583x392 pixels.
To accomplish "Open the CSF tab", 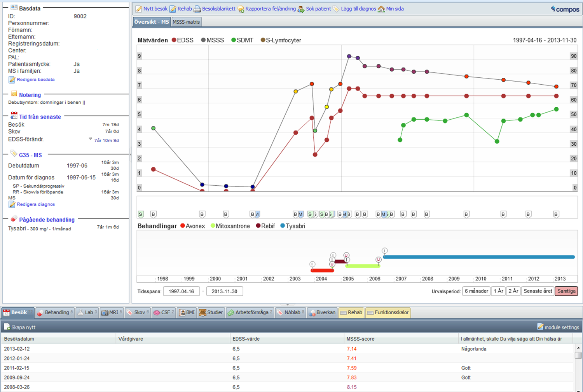I will tap(164, 312).
